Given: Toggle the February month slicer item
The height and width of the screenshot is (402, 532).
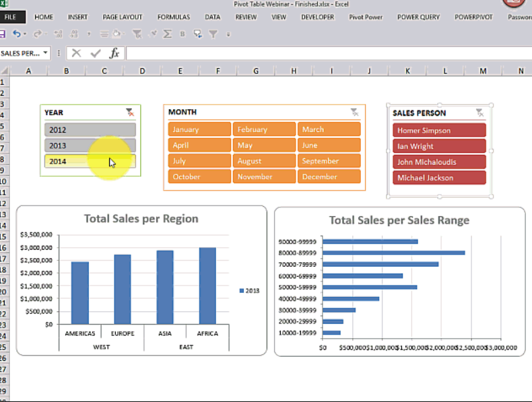Looking at the screenshot, I should pos(264,129).
